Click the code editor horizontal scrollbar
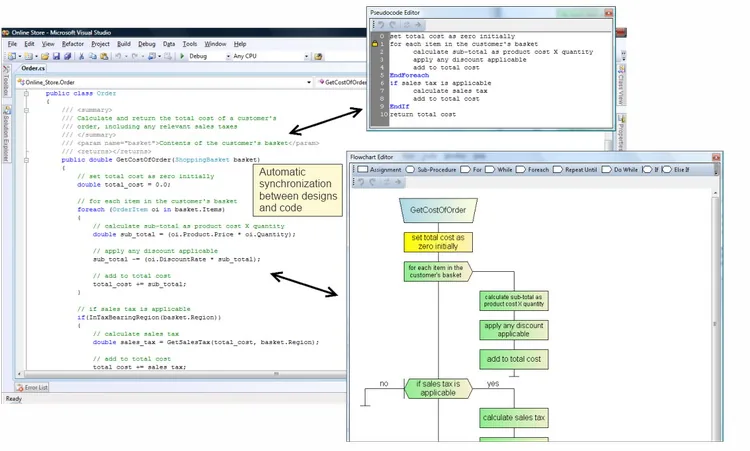This screenshot has height=451, width=750. (x=182, y=374)
